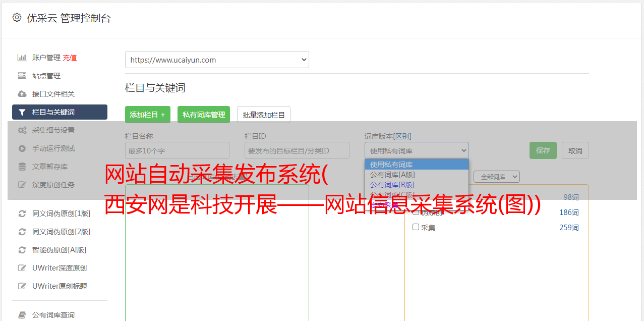Click the refresh icon for 同义词伪原创[2版]
The image size is (644, 321).
point(22,232)
